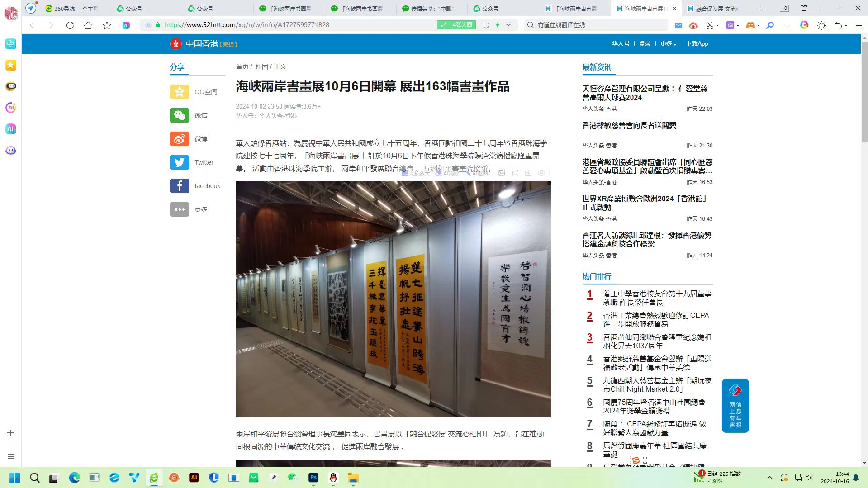Open 世界XR產業博覽會 news article
Image resolution: width=868 pixels, height=488 pixels.
point(645,203)
